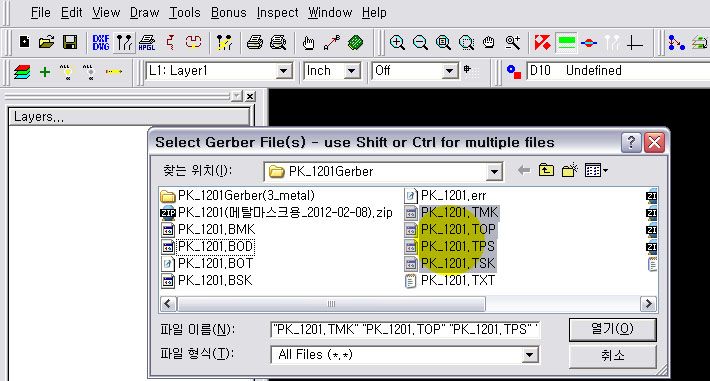Click the blue-red D-code shape icon
The width and height of the screenshot is (710, 381).
point(513,72)
